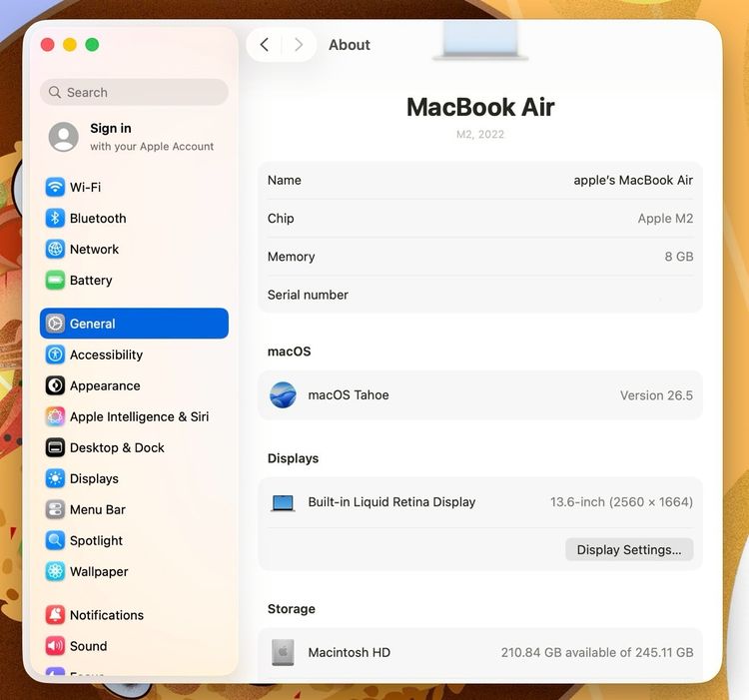Open Battery icon in sidebar
This screenshot has height=700, width=749.
click(55, 281)
